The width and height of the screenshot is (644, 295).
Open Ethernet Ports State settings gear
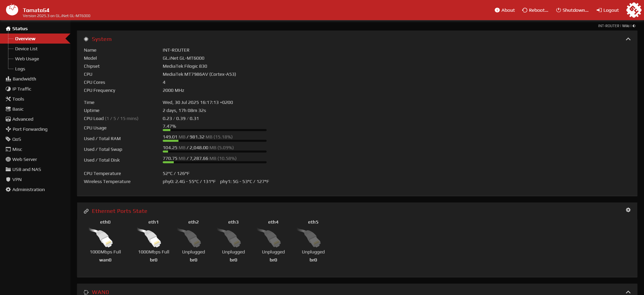click(x=628, y=210)
